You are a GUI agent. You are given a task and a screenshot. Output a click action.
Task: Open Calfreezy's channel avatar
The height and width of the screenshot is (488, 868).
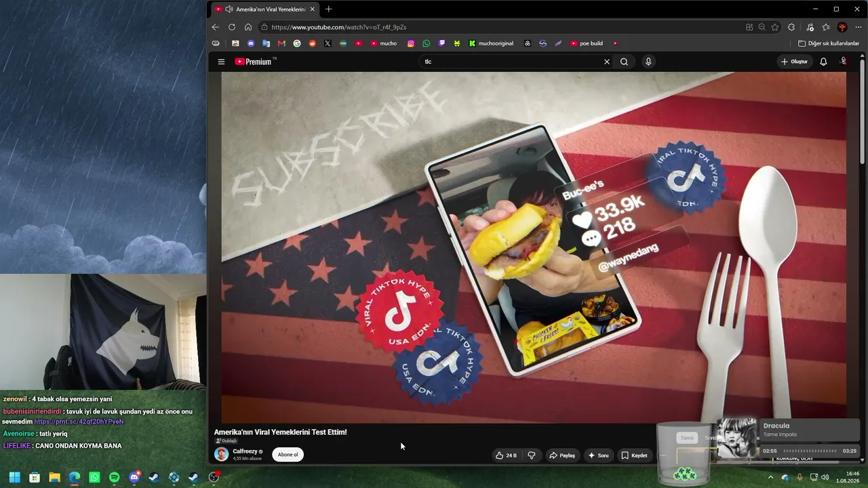point(222,454)
